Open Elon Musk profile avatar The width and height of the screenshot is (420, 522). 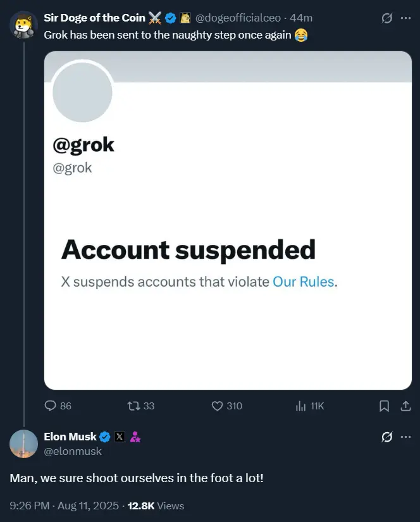click(x=23, y=444)
